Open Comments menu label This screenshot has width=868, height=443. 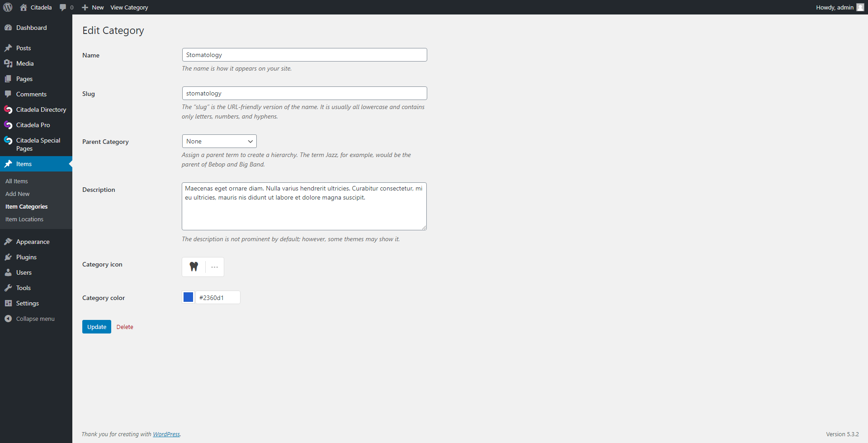click(31, 94)
